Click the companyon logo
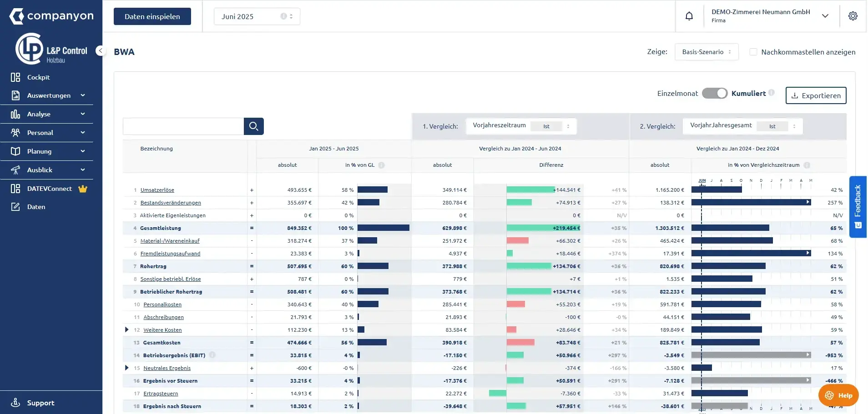 click(51, 16)
